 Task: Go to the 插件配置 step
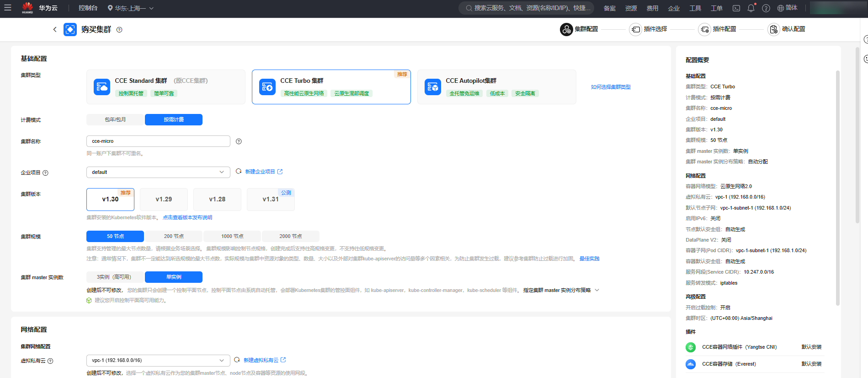point(717,29)
